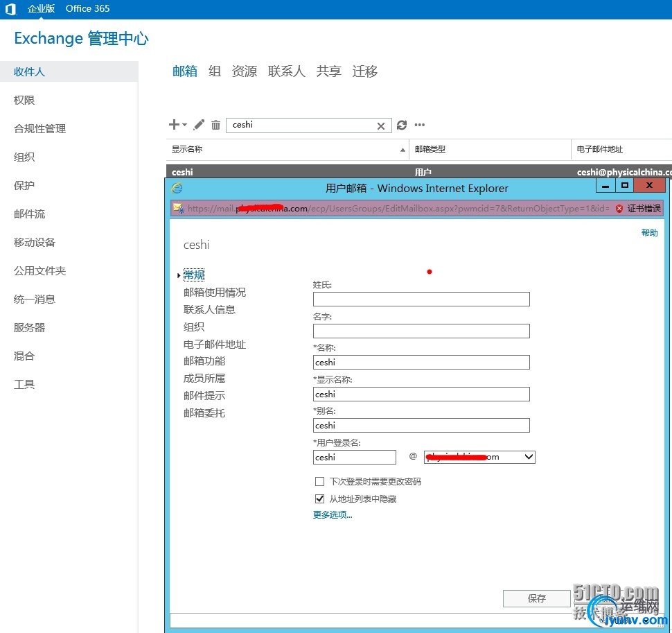
Task: Click the 电子邮件地址 column header
Action: pyautogui.click(x=621, y=149)
